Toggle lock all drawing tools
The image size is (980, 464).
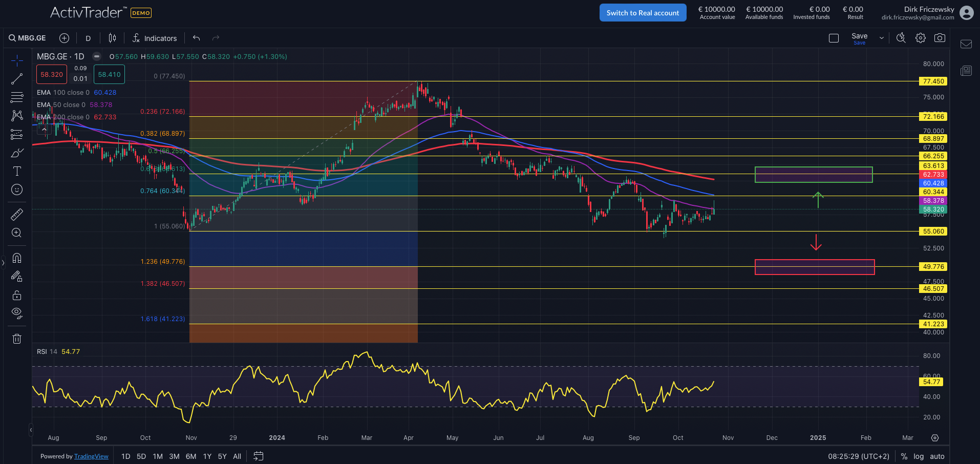tap(17, 295)
